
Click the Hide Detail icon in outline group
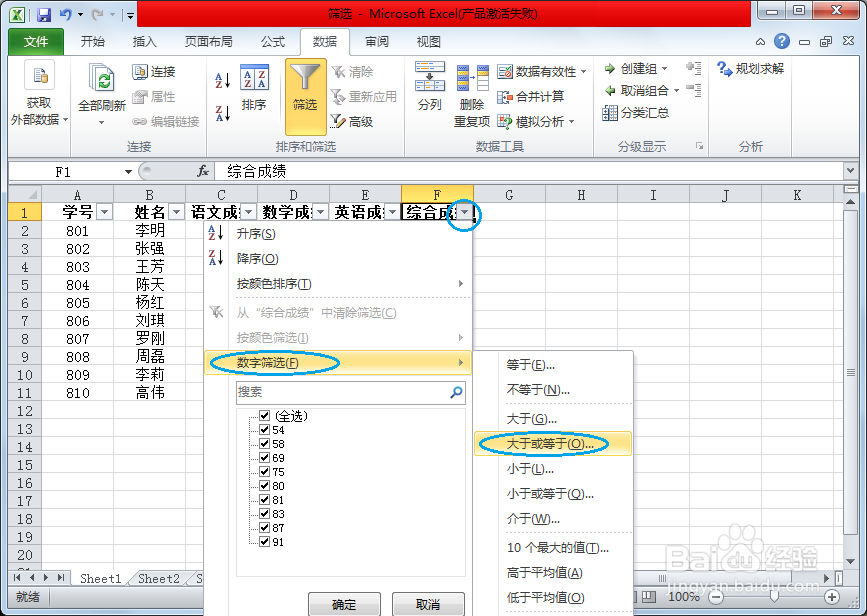point(693,90)
